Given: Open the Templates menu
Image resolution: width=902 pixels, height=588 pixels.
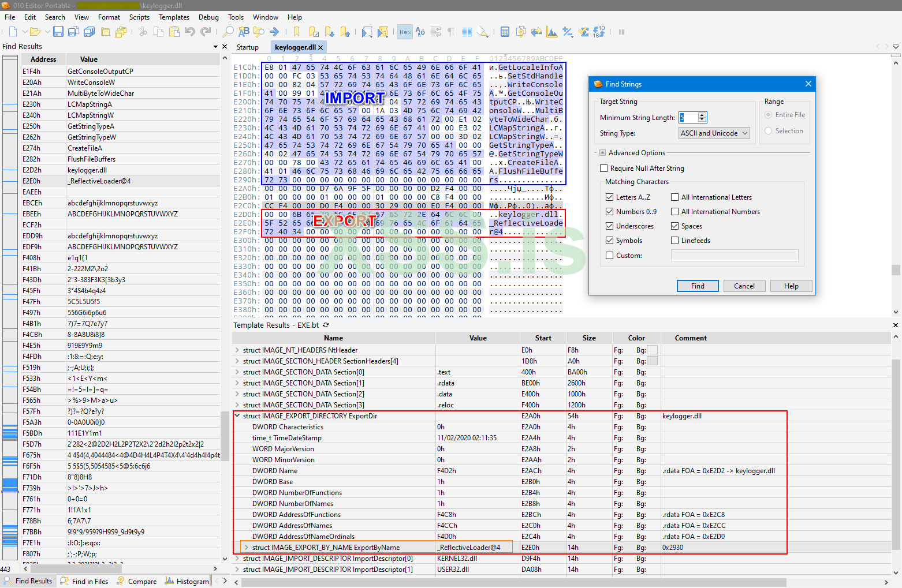Looking at the screenshot, I should pyautogui.click(x=174, y=17).
